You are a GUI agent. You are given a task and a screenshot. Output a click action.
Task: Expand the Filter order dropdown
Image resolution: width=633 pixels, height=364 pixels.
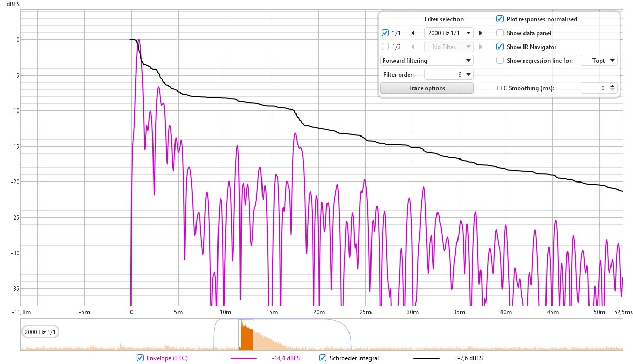point(449,75)
